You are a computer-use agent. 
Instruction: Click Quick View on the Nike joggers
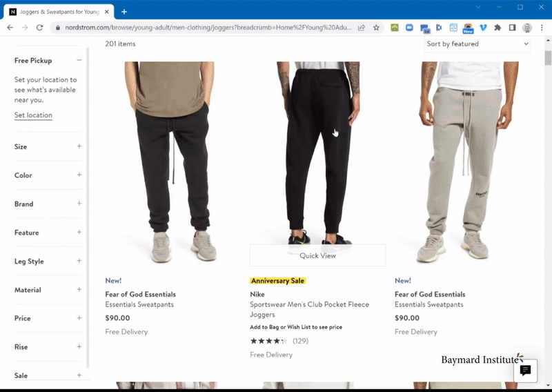tap(317, 255)
